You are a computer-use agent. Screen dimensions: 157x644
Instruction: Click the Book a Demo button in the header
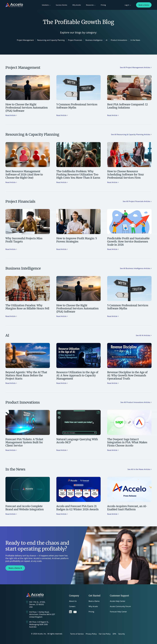click(144, 5)
